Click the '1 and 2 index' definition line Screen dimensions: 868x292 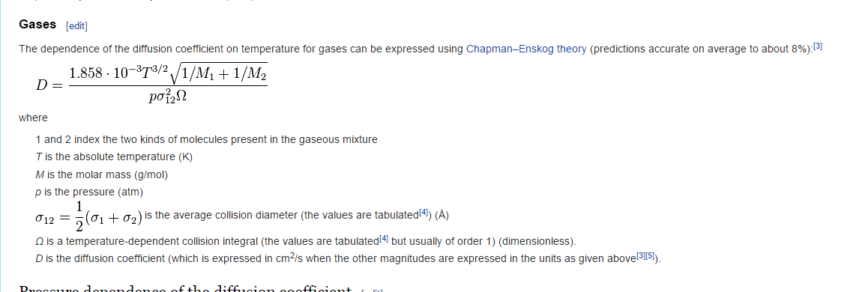206,139
